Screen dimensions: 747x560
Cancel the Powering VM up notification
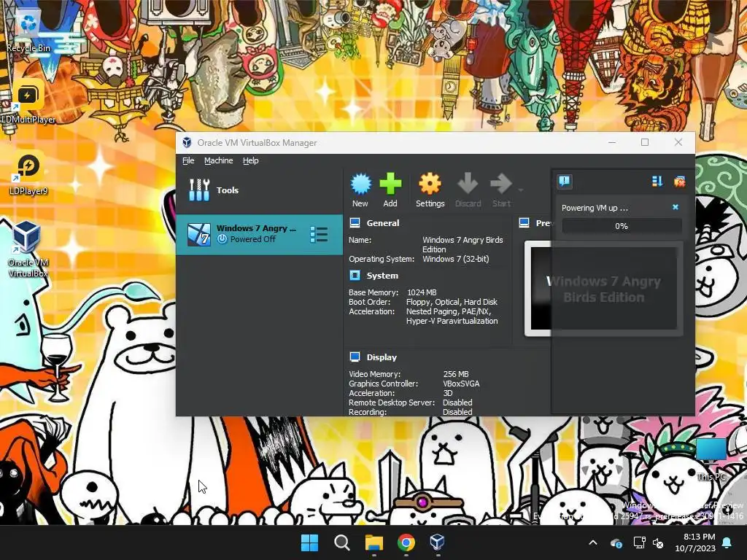click(675, 207)
